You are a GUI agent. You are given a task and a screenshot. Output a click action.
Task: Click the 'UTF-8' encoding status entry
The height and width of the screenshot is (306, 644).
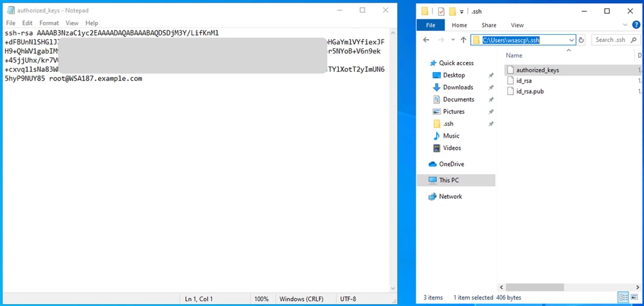click(348, 299)
